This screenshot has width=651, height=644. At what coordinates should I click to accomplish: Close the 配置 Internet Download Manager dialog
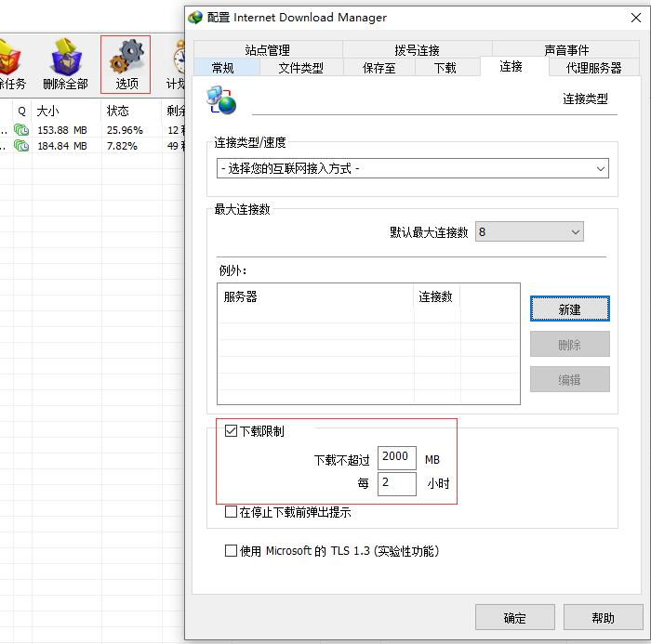[635, 18]
